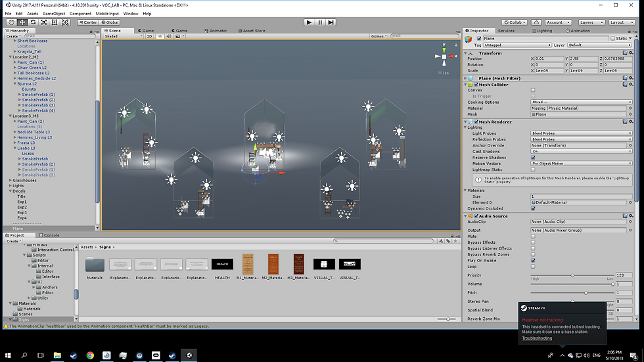This screenshot has width=644, height=362.
Task: Toggle 2D view mode button
Action: point(149,36)
